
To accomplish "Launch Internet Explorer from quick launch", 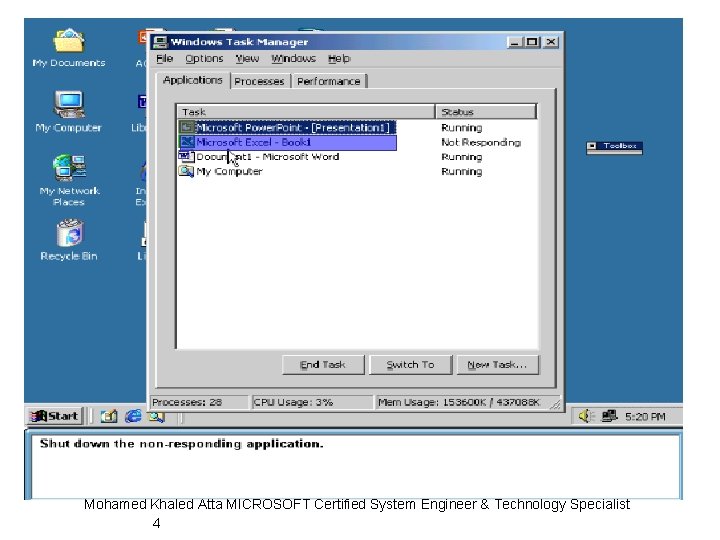I will pyautogui.click(x=134, y=416).
